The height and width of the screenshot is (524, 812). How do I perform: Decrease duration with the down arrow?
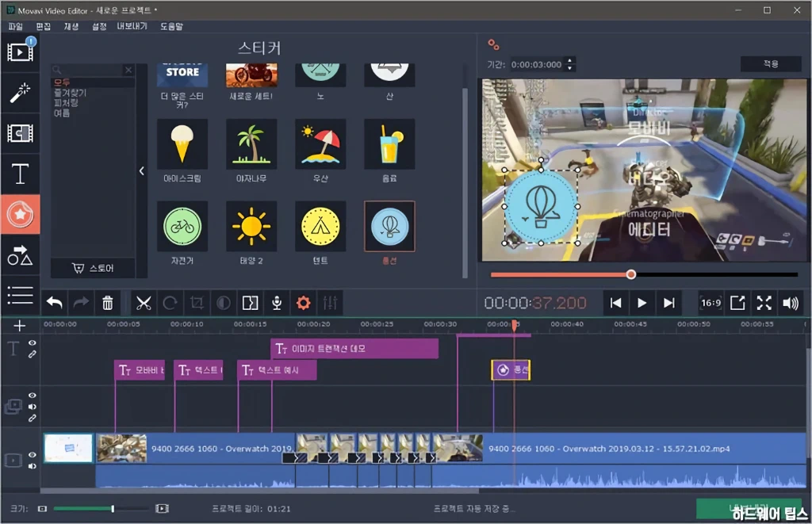(569, 68)
